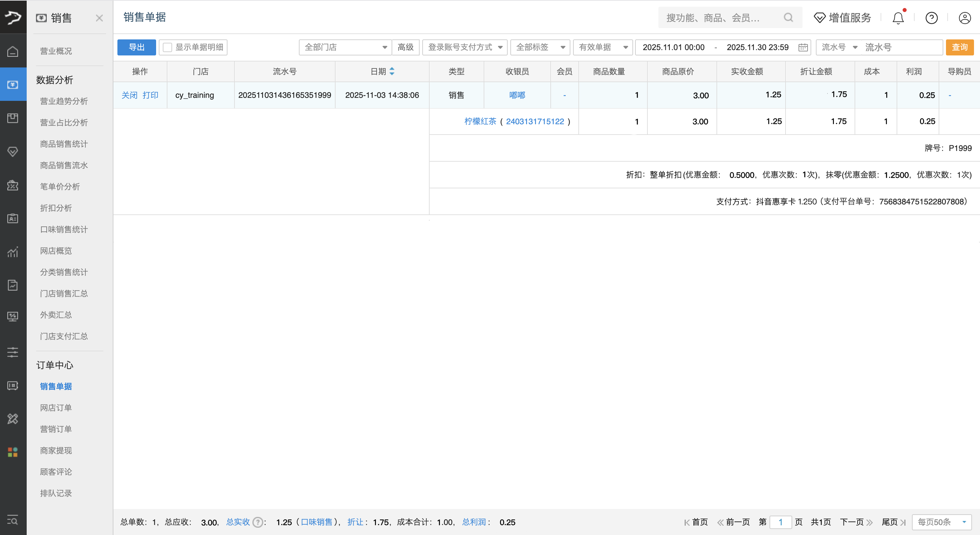Open the 全部门店 store dropdown
980x535 pixels.
pos(345,47)
